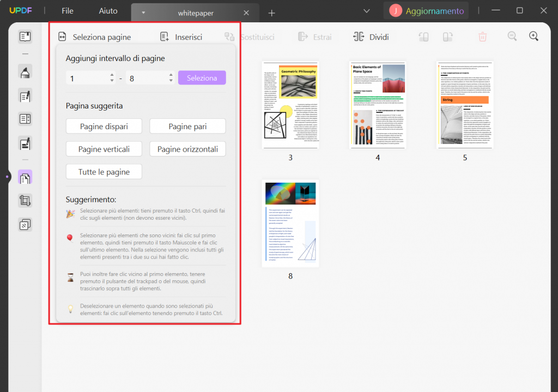Zoom out of the thumbnail view
This screenshot has width=558, height=392.
[x=512, y=36]
